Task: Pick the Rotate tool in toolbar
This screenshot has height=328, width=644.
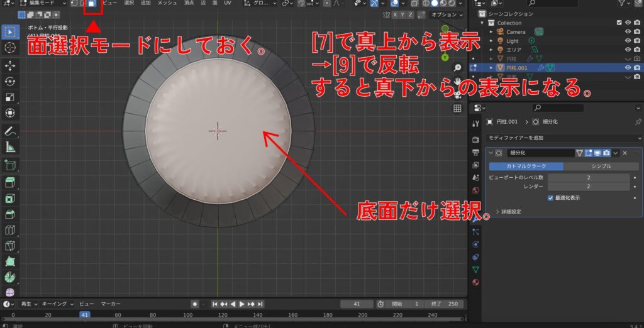Action: pos(10,81)
